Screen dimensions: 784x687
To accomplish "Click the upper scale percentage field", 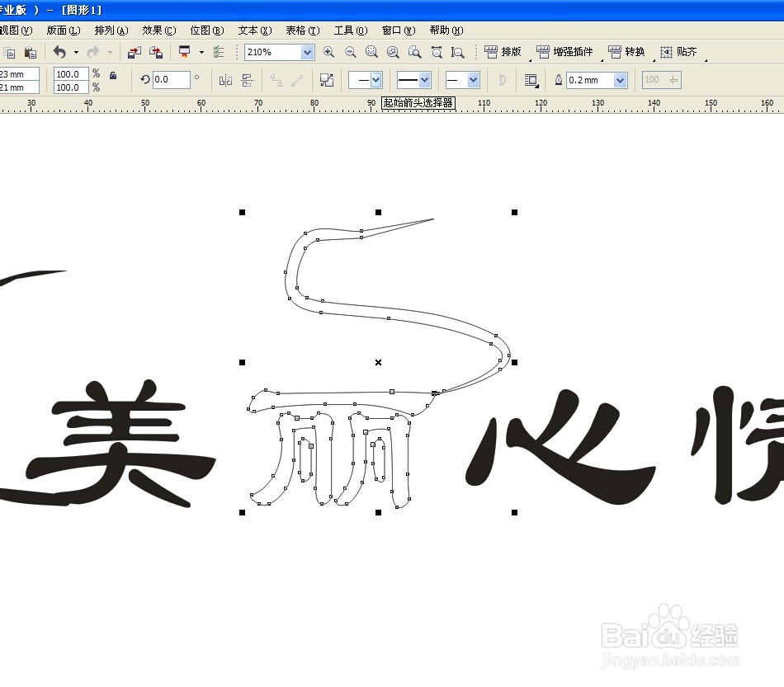I will click(71, 74).
